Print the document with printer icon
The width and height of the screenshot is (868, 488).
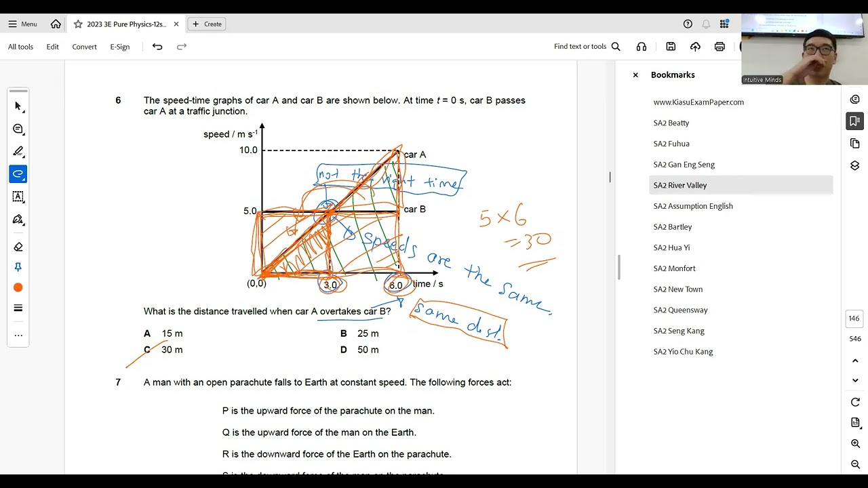coord(719,47)
